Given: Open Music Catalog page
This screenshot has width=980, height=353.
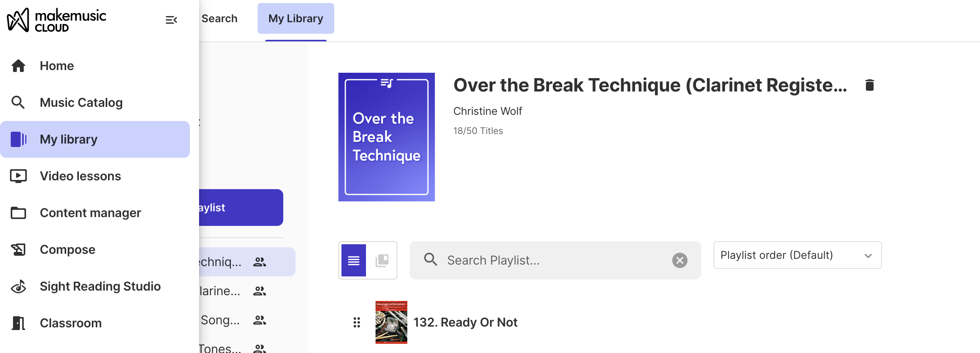Looking at the screenshot, I should pyautogui.click(x=81, y=103).
